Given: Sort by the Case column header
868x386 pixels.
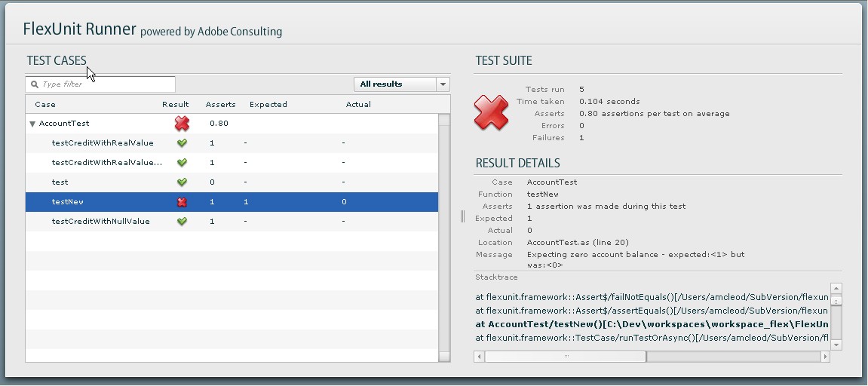Looking at the screenshot, I should (44, 105).
